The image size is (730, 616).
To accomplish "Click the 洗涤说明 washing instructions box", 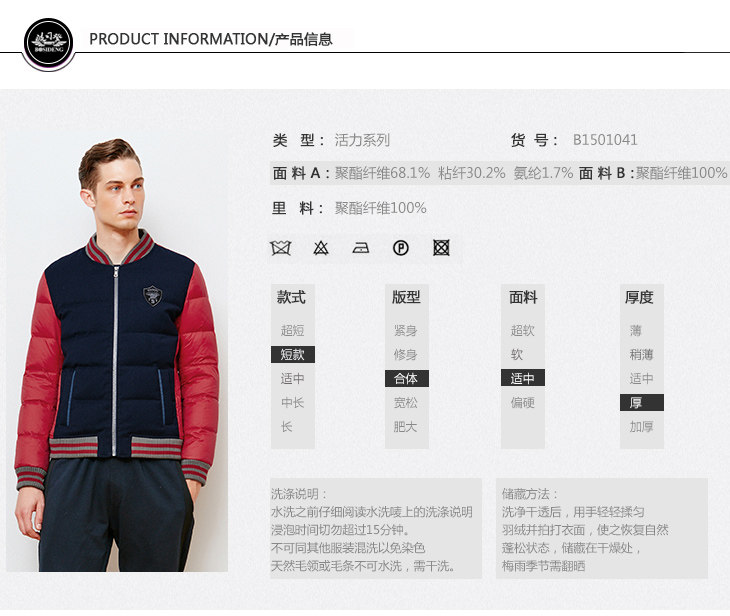I will click(x=376, y=528).
